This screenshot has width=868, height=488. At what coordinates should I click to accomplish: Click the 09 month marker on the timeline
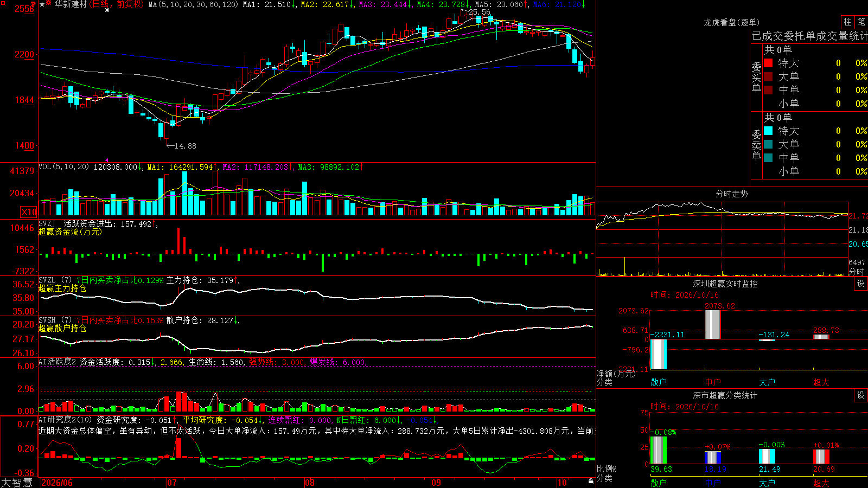point(436,483)
